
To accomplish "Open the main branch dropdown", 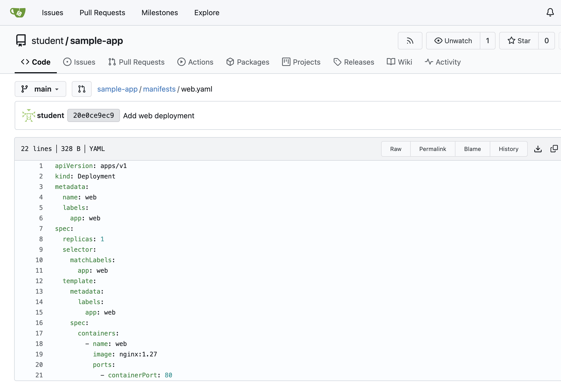I will point(40,89).
